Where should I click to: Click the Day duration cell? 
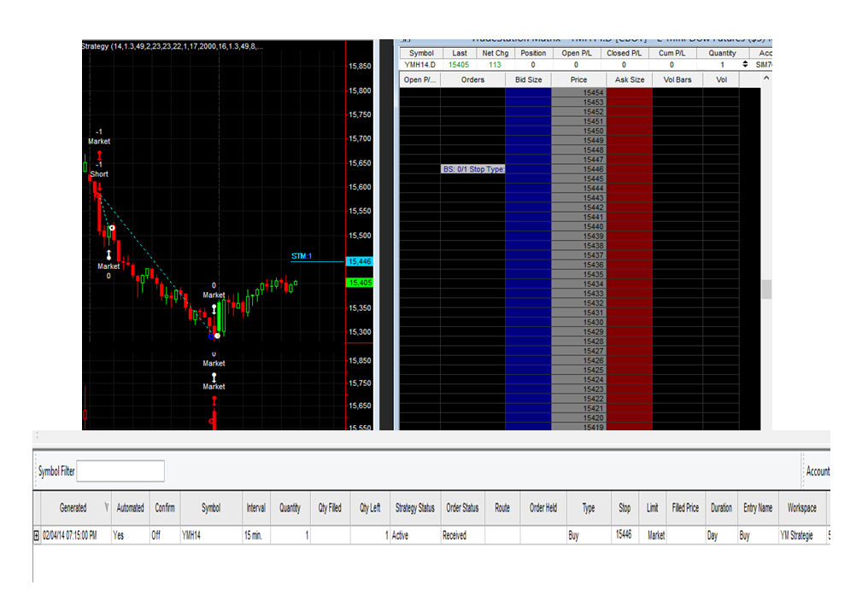(721, 535)
